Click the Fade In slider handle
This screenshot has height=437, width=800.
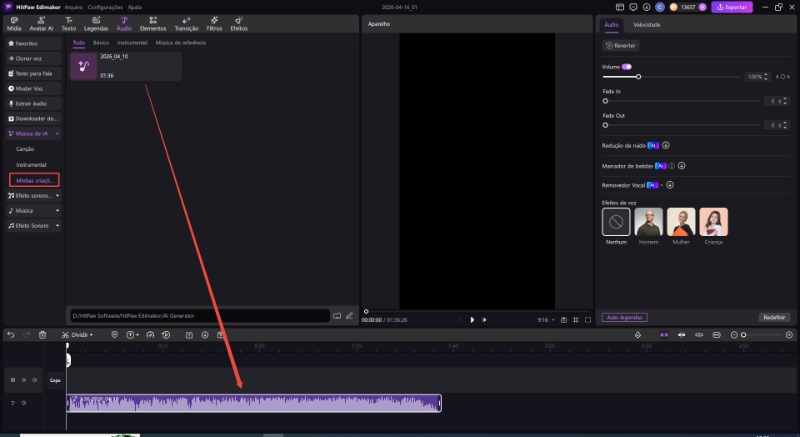coord(606,101)
